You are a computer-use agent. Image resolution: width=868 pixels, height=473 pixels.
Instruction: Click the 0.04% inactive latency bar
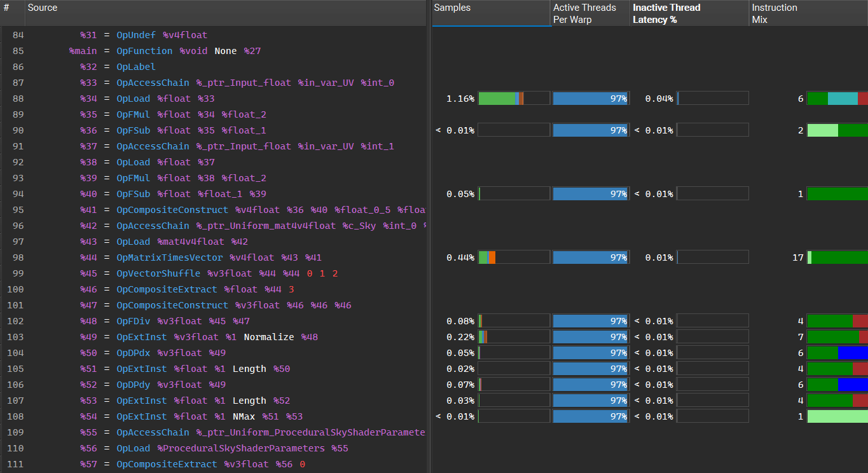713,99
